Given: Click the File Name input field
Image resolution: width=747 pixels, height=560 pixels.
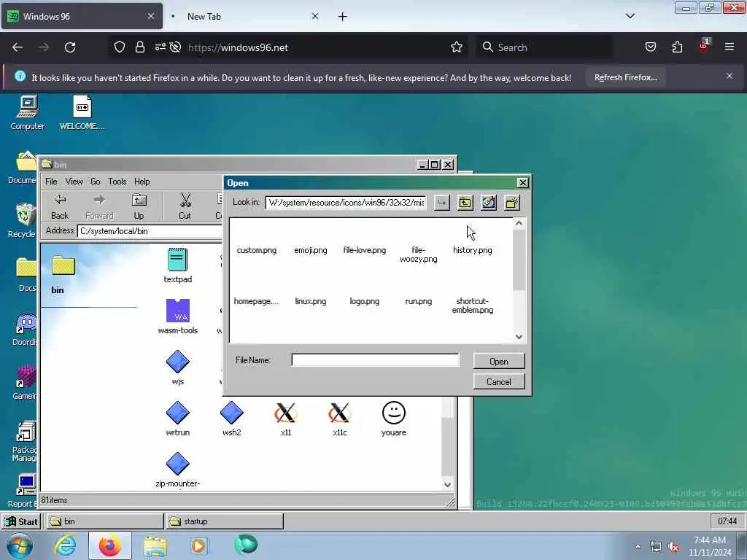Looking at the screenshot, I should click(375, 360).
